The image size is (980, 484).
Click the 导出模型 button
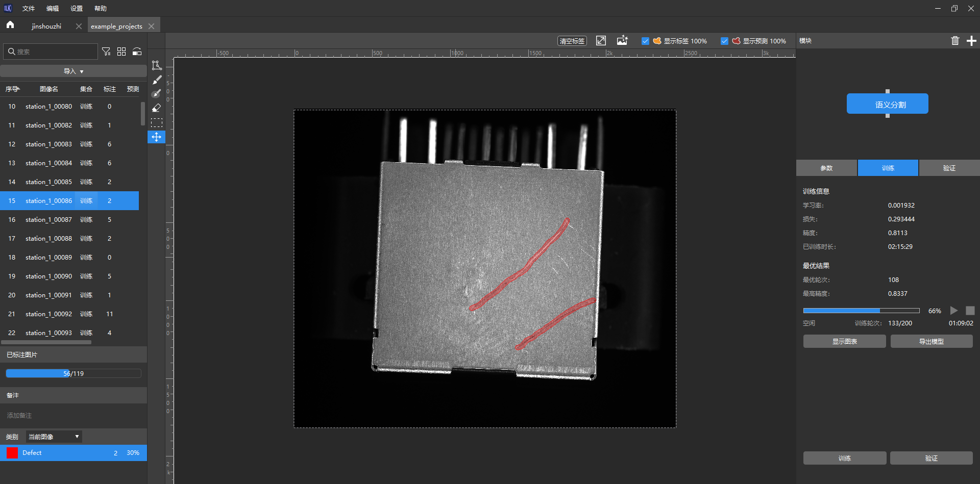click(x=931, y=341)
